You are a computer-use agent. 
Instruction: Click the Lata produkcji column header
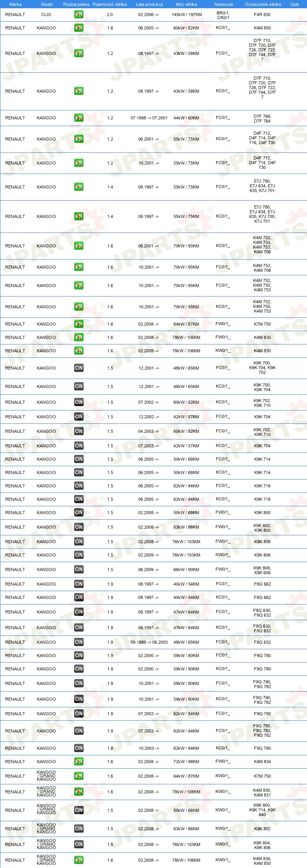tap(149, 4)
